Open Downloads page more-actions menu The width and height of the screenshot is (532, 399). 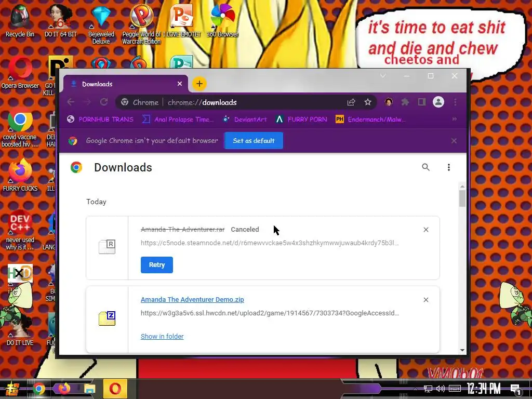point(449,167)
